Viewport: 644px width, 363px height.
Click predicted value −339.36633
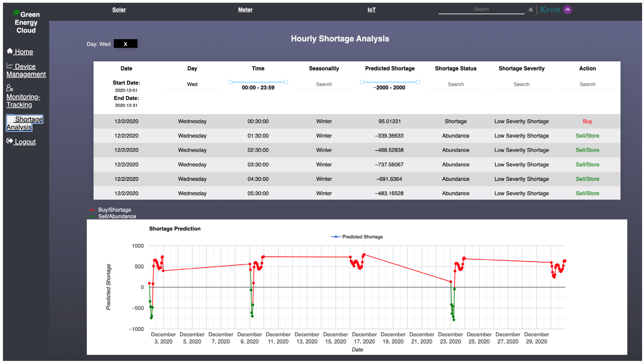(x=389, y=136)
